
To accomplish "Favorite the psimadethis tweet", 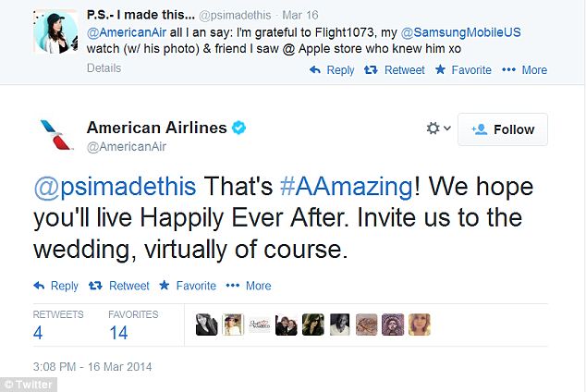I will (465, 69).
